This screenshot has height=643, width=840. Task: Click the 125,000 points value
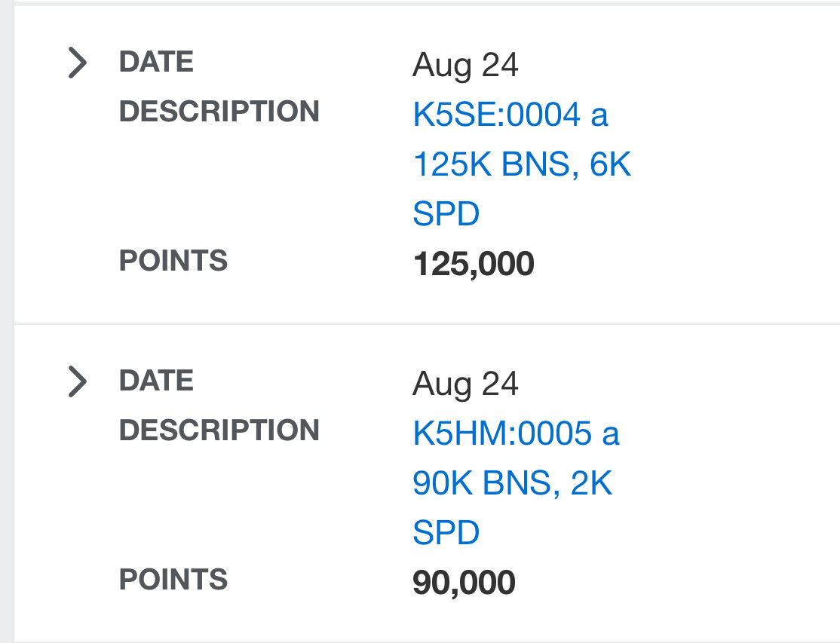tap(474, 265)
